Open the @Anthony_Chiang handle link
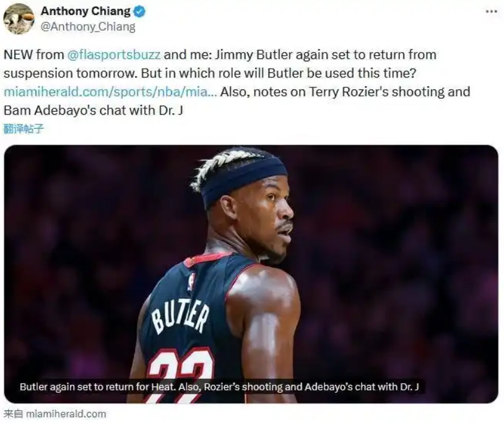The image size is (504, 424). 88,27
